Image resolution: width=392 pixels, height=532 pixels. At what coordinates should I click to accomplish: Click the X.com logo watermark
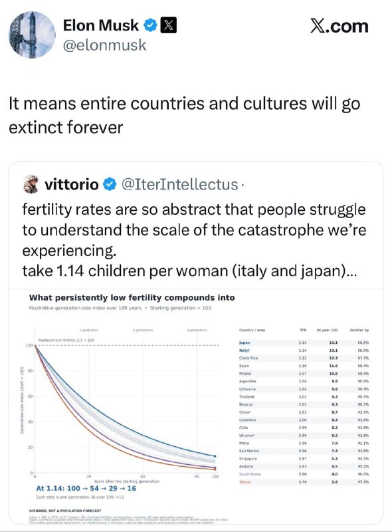pyautogui.click(x=339, y=26)
